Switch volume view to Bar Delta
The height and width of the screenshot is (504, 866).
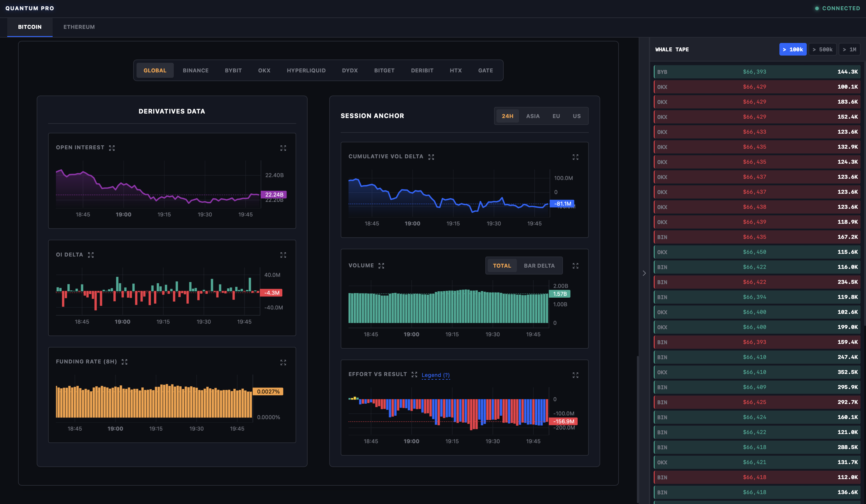(x=539, y=266)
